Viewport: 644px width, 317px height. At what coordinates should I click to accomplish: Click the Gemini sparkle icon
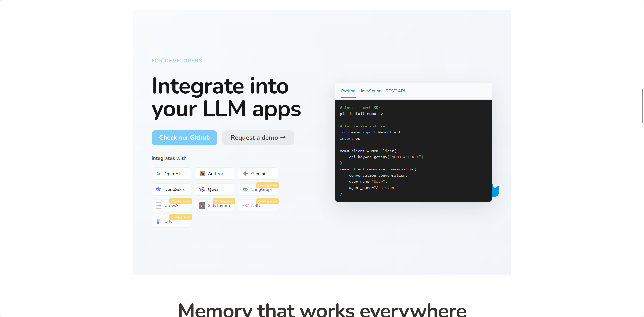click(x=245, y=174)
